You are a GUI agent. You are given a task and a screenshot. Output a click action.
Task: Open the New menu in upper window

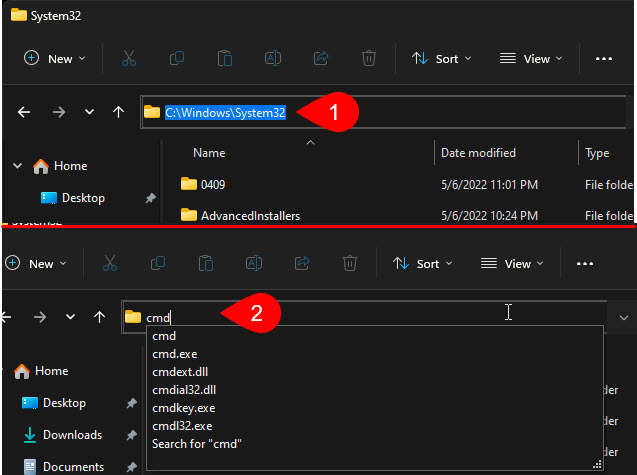tap(55, 59)
